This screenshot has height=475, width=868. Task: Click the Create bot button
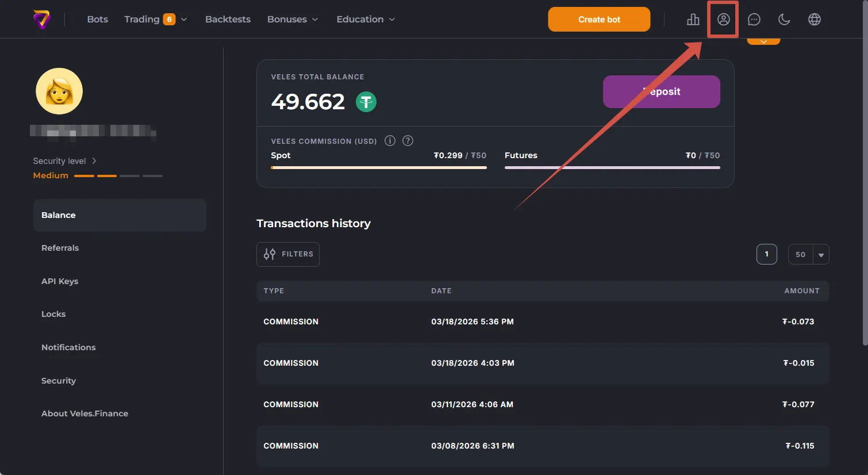tap(599, 20)
